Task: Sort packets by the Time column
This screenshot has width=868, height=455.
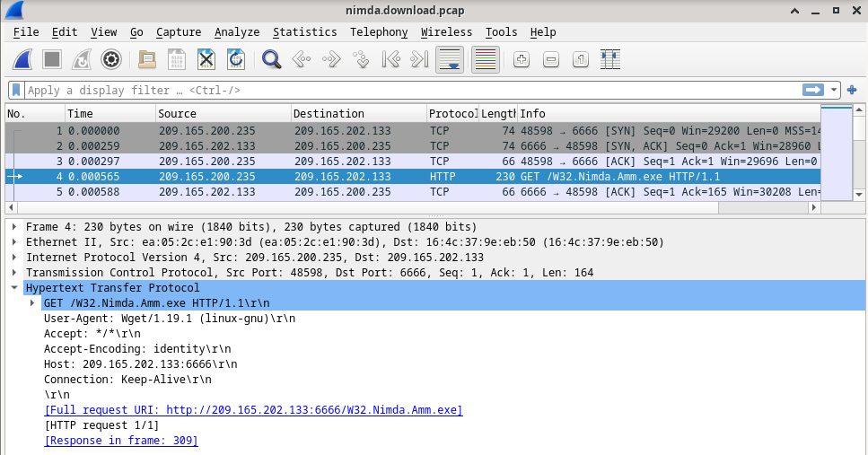Action: point(110,113)
